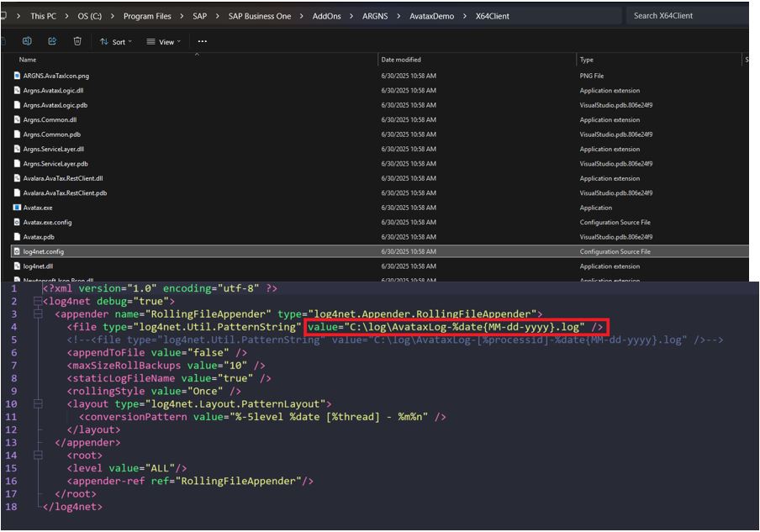Image resolution: width=760 pixels, height=532 pixels.
Task: Click the Share icon in the toolbar
Action: point(52,41)
